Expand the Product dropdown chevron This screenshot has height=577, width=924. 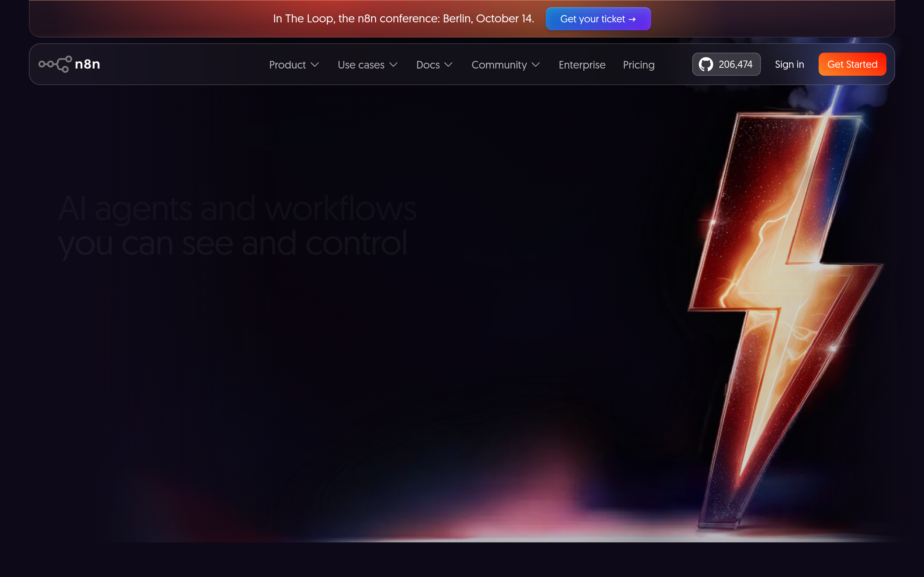pyautogui.click(x=315, y=65)
